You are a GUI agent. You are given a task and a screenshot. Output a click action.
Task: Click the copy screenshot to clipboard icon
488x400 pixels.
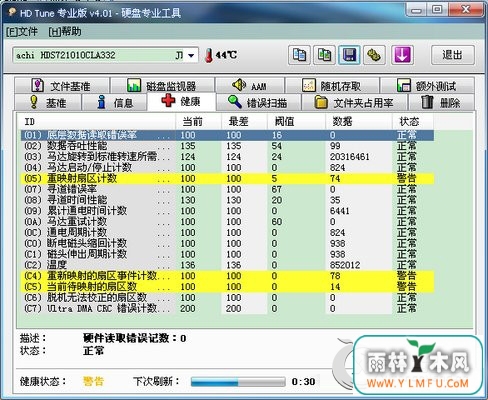324,55
